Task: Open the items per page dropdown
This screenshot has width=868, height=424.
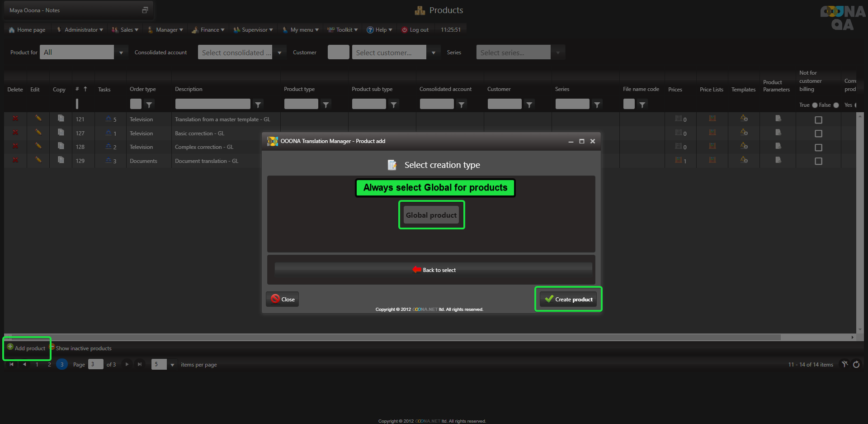Action: point(172,365)
